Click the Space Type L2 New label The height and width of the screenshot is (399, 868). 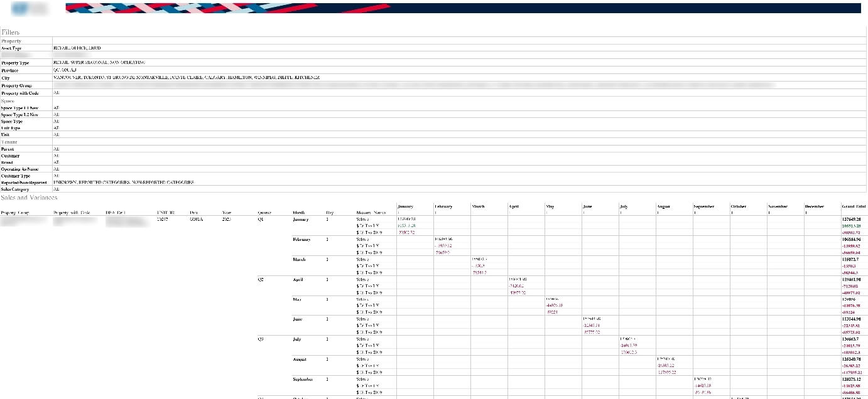point(19,115)
